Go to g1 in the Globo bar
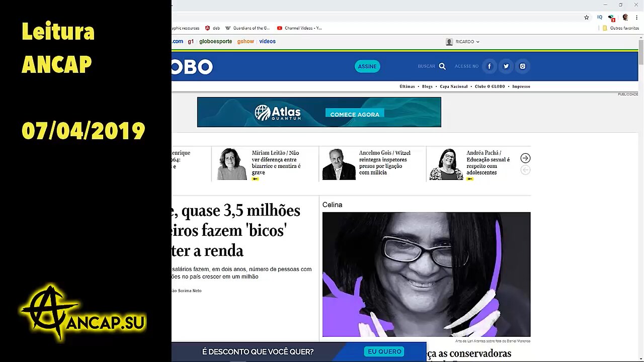Viewport: 644px width, 362px height. click(191, 42)
